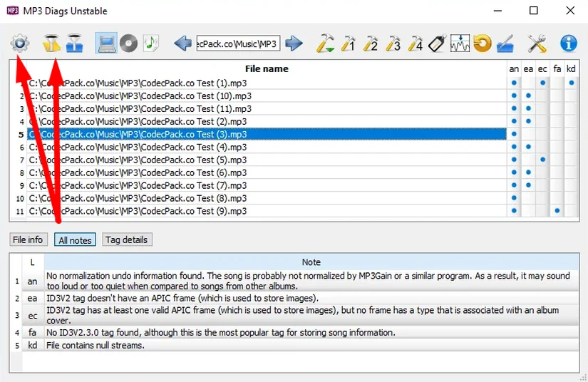Apply custom transform list 3
Image resolution: width=588 pixels, height=382 pixels.
pos(392,43)
